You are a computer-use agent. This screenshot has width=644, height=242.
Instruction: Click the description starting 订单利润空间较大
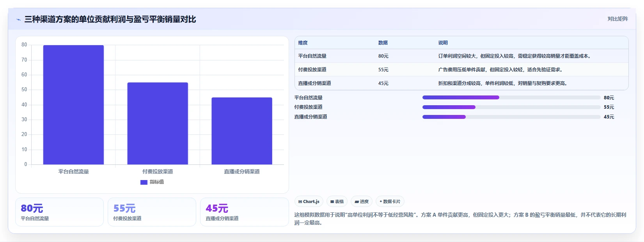point(515,56)
